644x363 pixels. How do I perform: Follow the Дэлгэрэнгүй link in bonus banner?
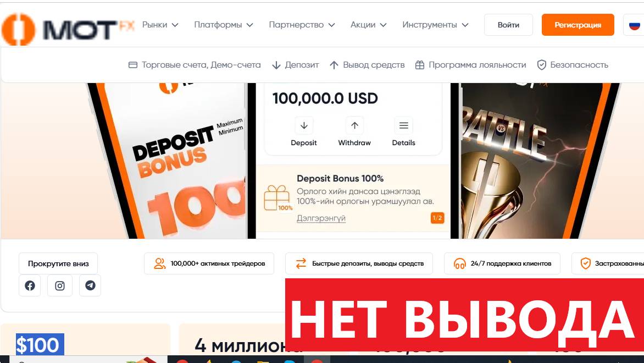pyautogui.click(x=321, y=218)
